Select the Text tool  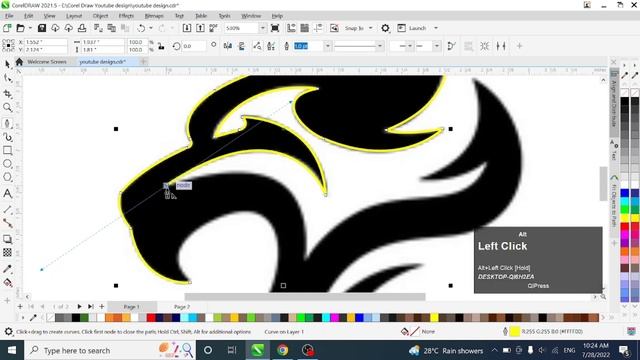[7, 193]
